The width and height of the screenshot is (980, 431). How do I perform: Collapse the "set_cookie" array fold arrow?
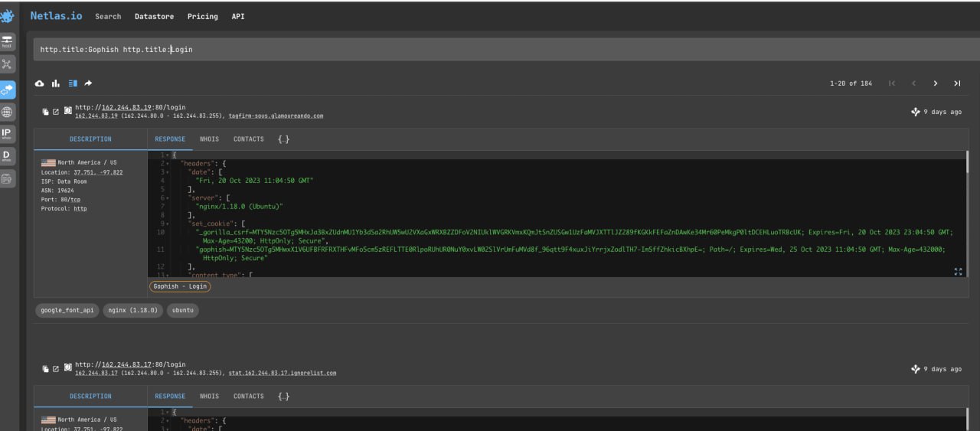pyautogui.click(x=168, y=223)
